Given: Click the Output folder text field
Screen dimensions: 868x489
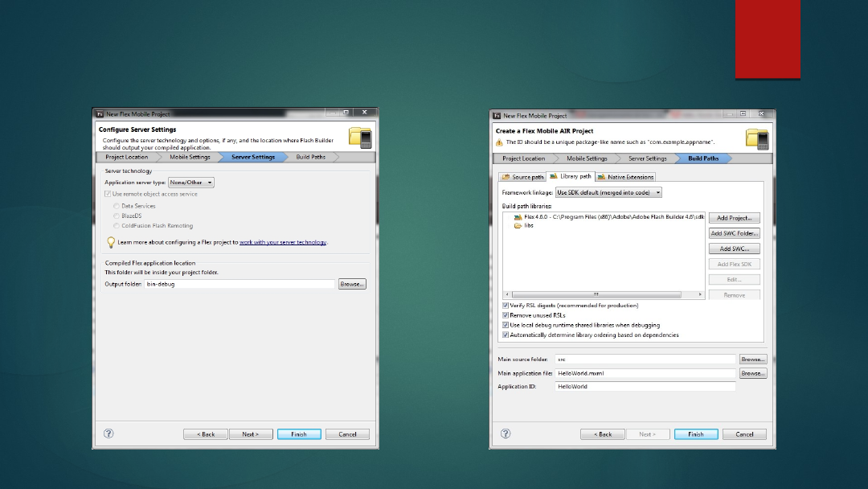Looking at the screenshot, I should [x=240, y=284].
